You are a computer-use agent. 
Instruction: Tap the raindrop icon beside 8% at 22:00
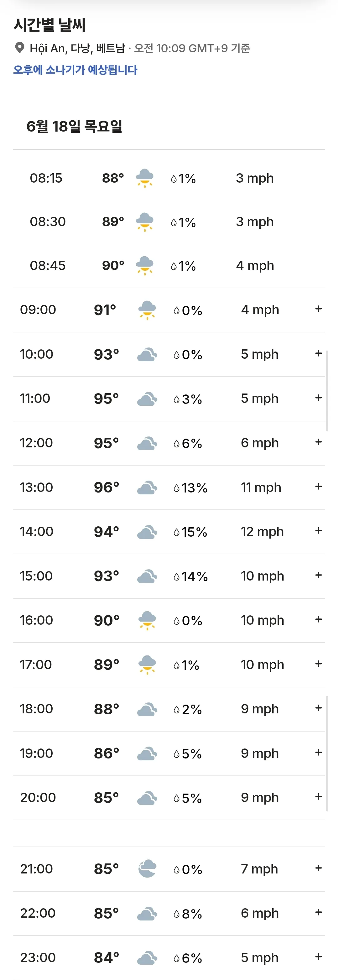pos(176,914)
